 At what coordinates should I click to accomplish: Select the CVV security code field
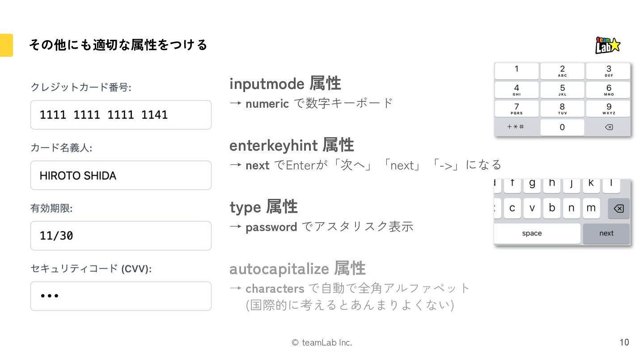[x=121, y=296]
